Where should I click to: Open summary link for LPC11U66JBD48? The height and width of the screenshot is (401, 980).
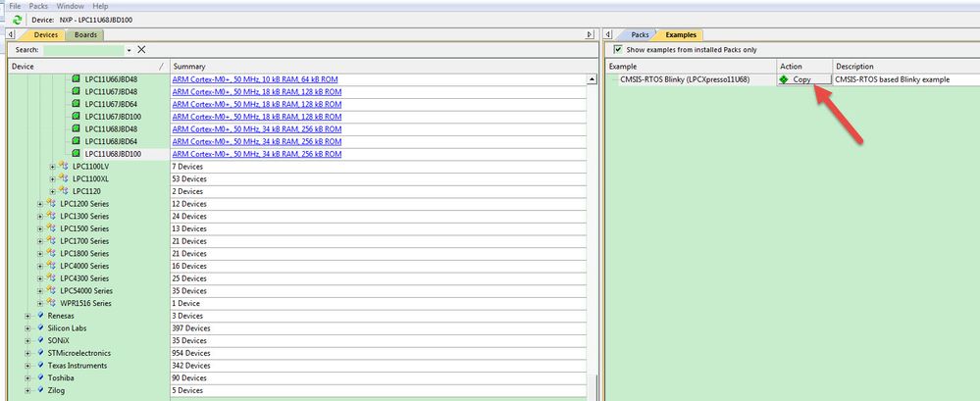pyautogui.click(x=254, y=79)
